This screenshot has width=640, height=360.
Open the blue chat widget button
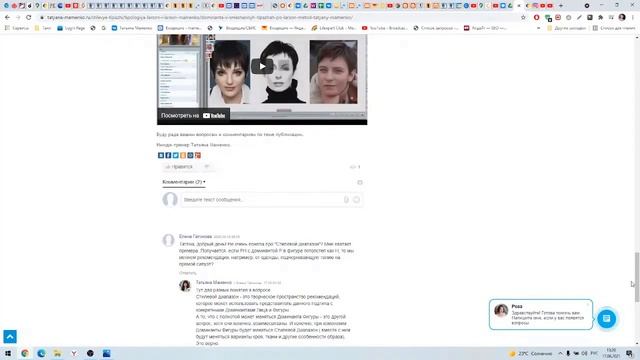coord(607,318)
